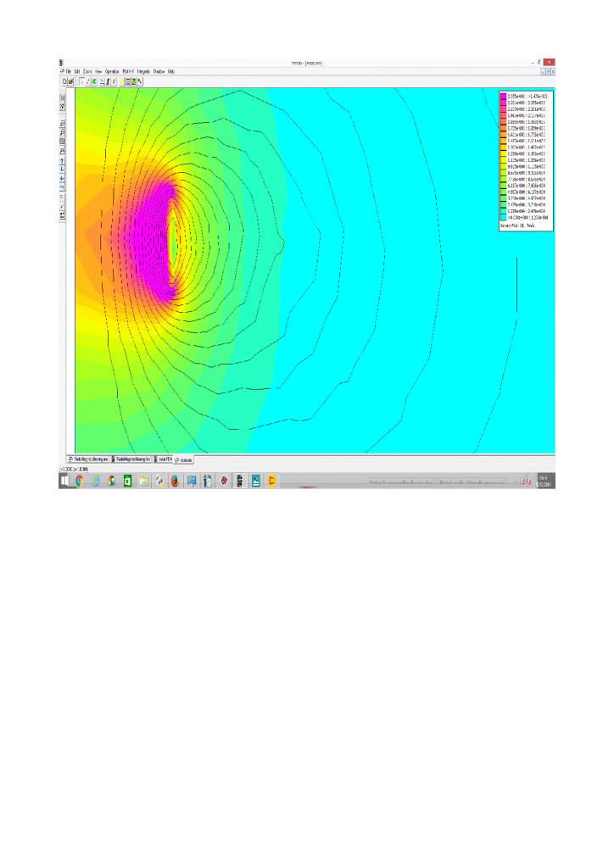The width and height of the screenshot is (614, 868).
Task: Open the Integrate menu
Action: click(143, 71)
